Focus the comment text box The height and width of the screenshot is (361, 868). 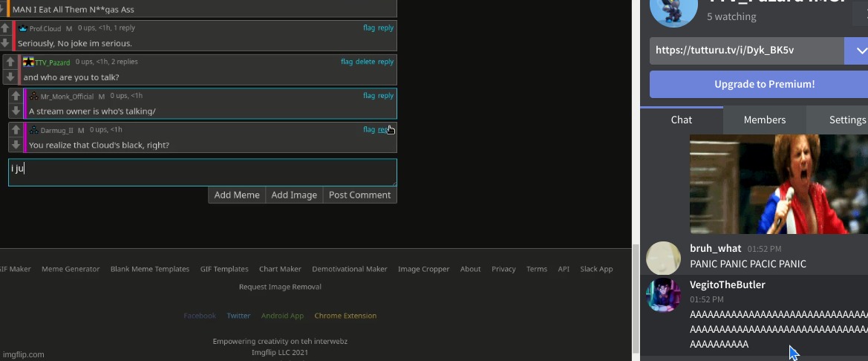202,172
